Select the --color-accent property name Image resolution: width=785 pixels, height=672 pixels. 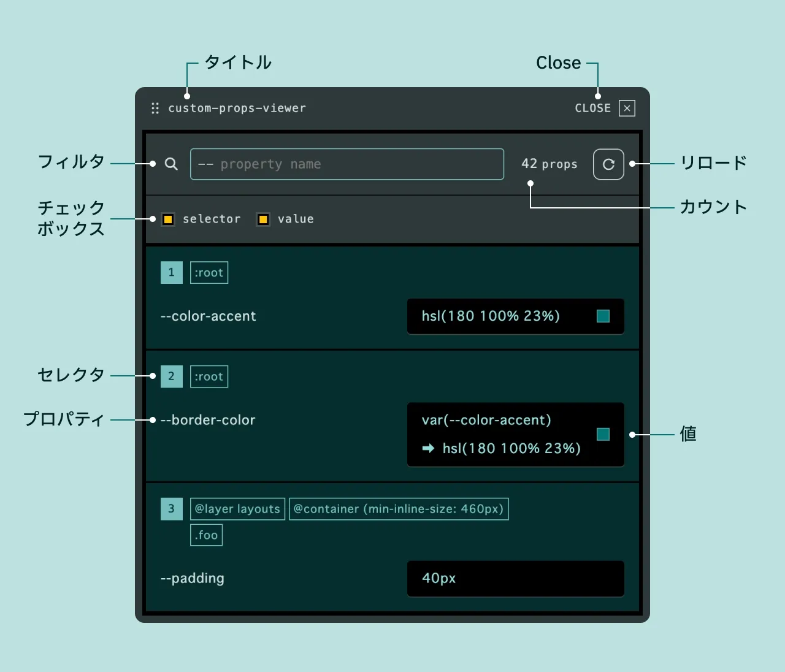(208, 316)
